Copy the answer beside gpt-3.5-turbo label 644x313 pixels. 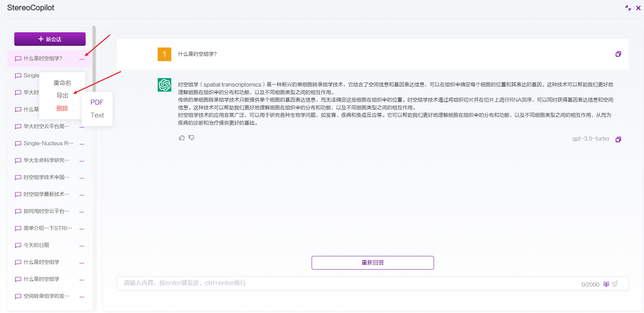tap(618, 139)
